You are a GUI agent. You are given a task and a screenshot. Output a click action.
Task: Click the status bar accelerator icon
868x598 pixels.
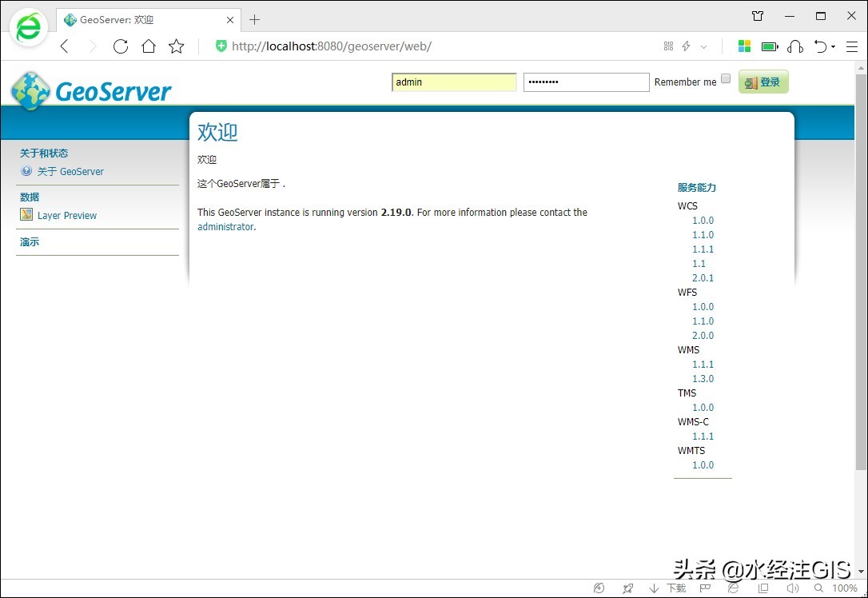(599, 588)
